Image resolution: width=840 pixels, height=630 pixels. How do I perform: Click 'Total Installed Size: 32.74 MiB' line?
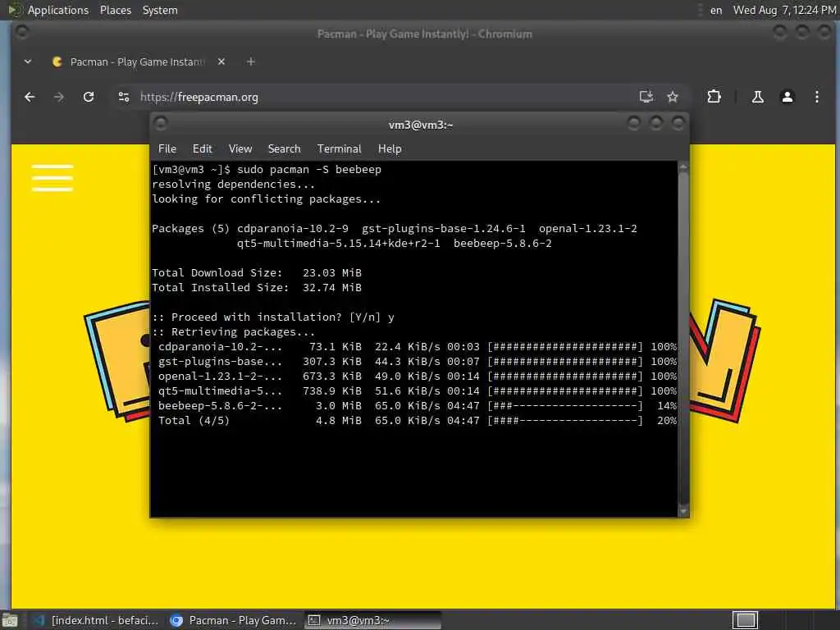(x=257, y=288)
